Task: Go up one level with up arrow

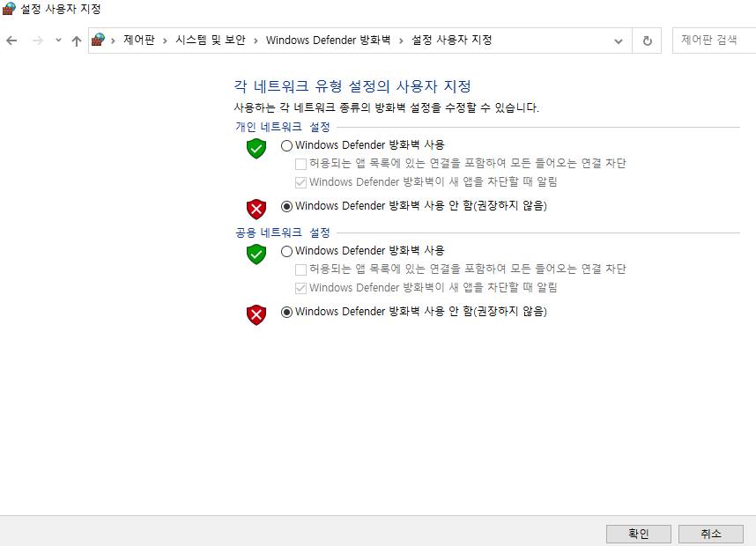Action: coord(76,41)
